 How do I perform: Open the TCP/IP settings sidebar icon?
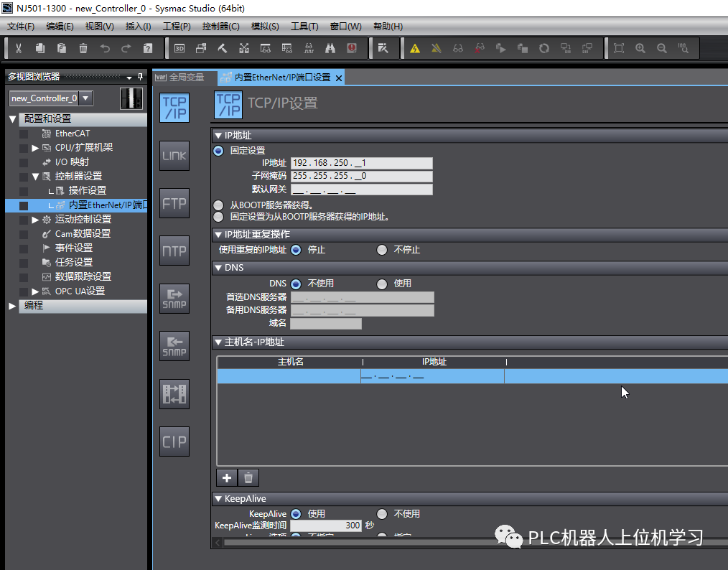tap(174, 108)
